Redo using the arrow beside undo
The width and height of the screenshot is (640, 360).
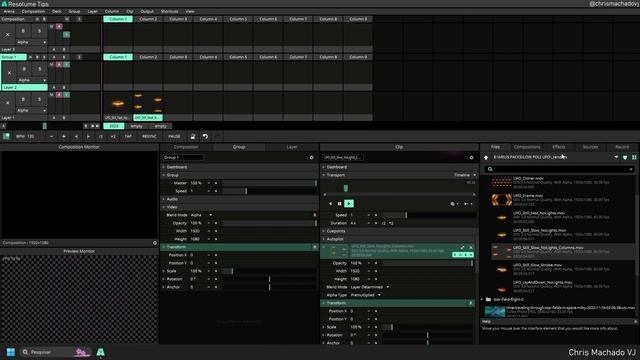click(x=218, y=136)
